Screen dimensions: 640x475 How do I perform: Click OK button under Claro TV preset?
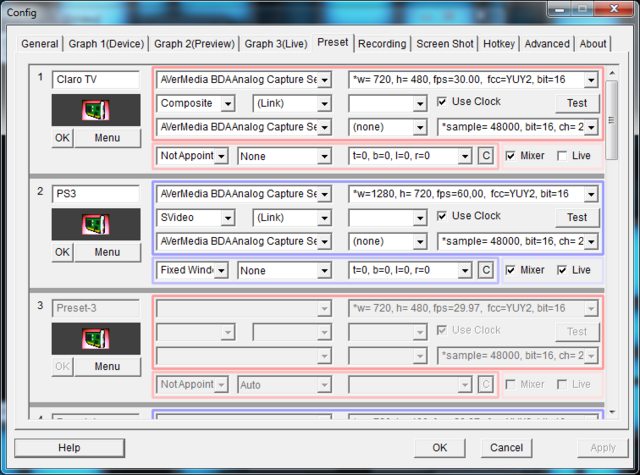point(62,138)
